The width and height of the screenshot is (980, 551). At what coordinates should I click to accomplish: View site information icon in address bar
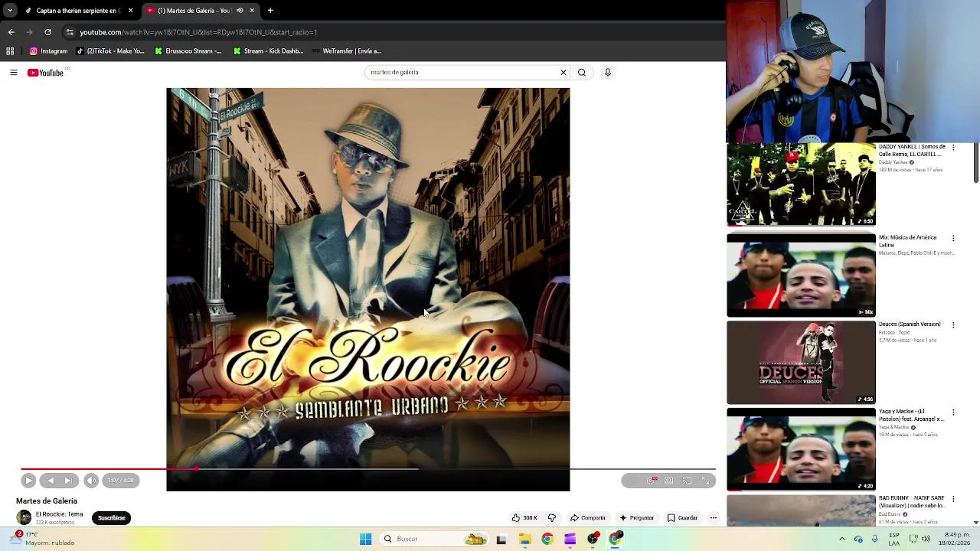click(70, 32)
